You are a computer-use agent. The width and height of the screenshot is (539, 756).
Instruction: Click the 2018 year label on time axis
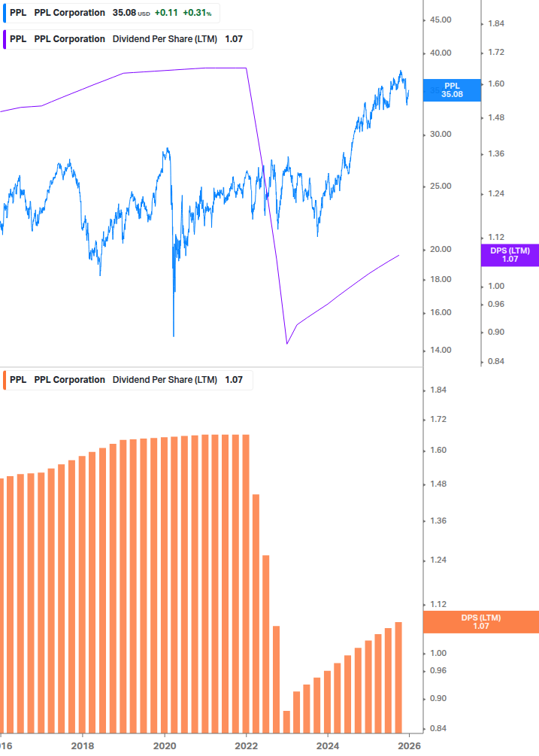[83, 746]
